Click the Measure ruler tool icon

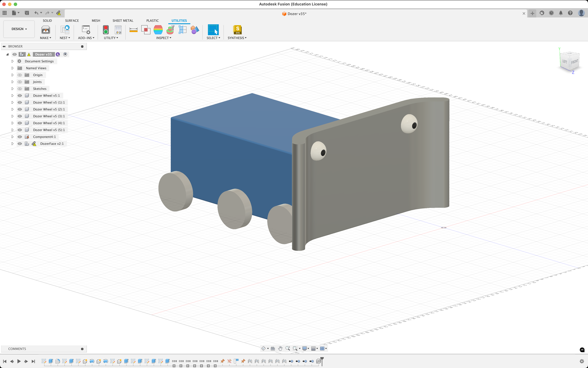click(133, 30)
